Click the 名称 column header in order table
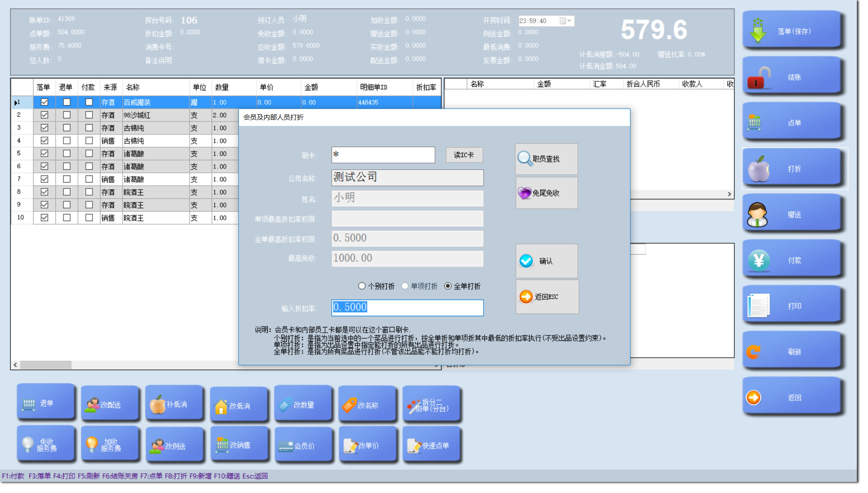Viewport: 868px width, 493px height. point(155,88)
